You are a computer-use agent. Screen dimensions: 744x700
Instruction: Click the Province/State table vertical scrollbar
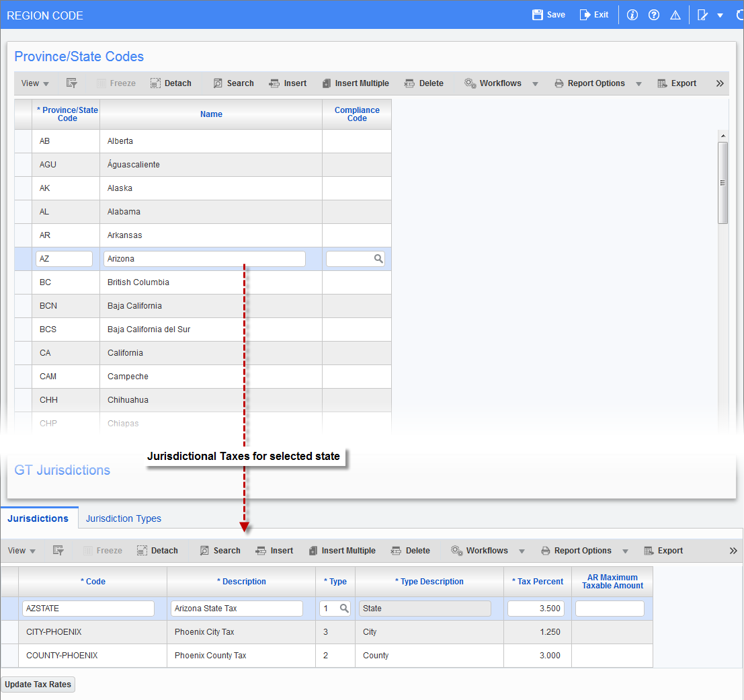pos(722,182)
